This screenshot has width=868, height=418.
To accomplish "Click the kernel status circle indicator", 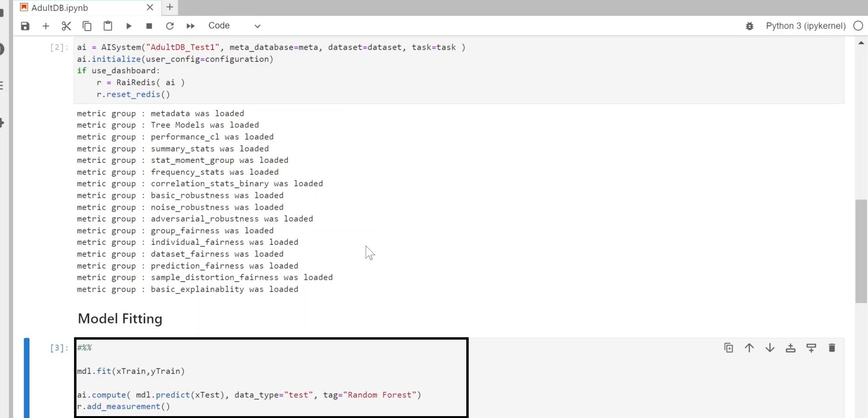I will pos(858,26).
